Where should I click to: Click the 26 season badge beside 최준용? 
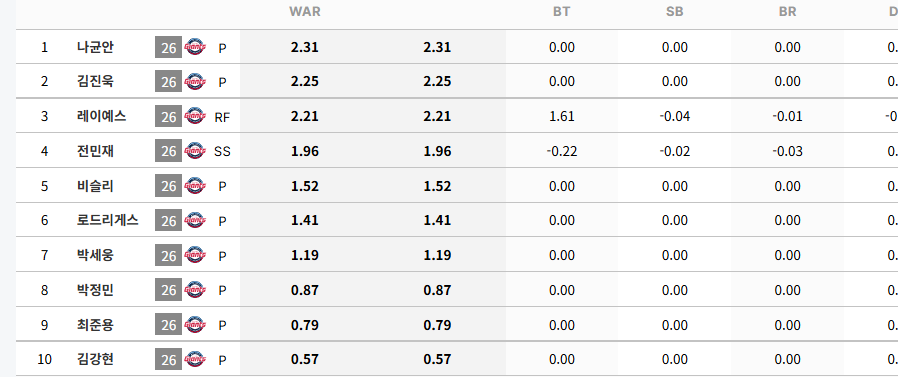click(168, 325)
